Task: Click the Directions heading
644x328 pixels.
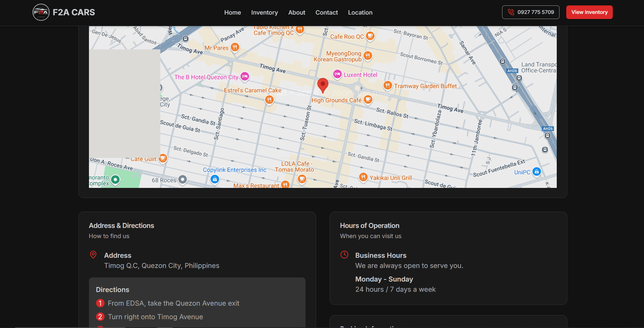Action: click(112, 290)
